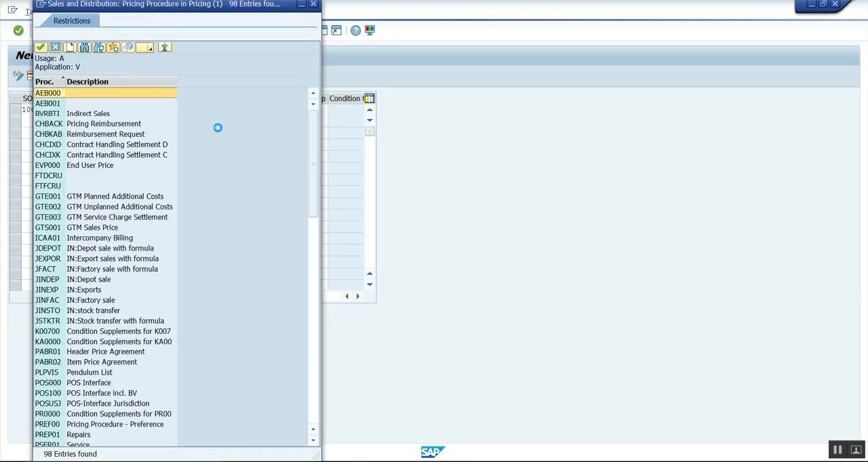Click background table horizontal scroll left arrow
Screen dimensions: 868x462
tap(347, 296)
